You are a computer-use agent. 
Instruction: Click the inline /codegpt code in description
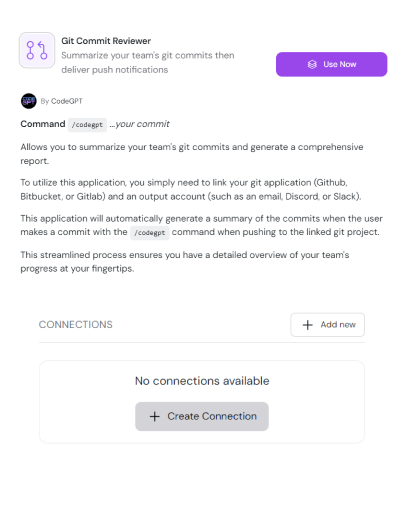[x=150, y=232]
